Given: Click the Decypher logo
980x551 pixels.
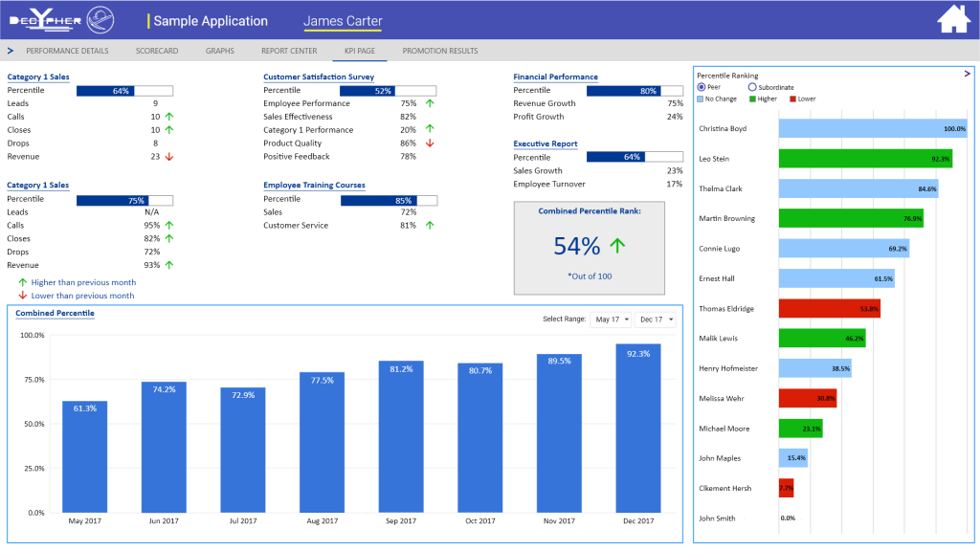Looking at the screenshot, I should point(62,20).
